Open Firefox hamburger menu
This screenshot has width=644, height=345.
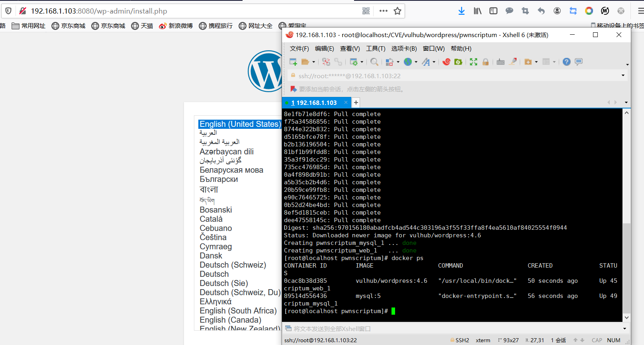pos(640,11)
